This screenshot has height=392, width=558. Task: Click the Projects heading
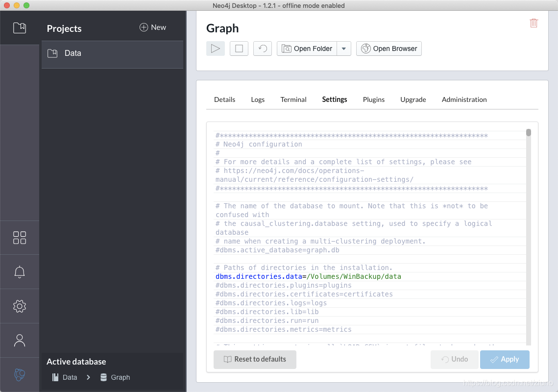coord(64,28)
